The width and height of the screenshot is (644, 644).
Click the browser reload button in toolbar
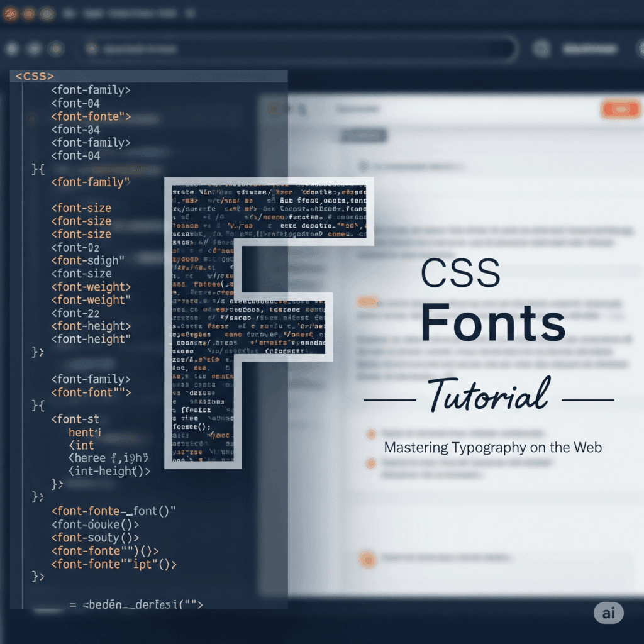pos(56,49)
